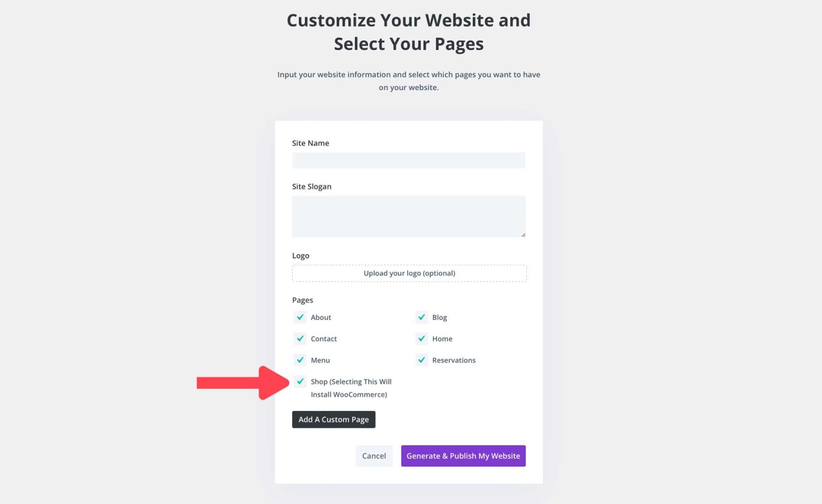Click the checkmark icon beside Contact
Viewport: 822px width, 504px height.
300,338
